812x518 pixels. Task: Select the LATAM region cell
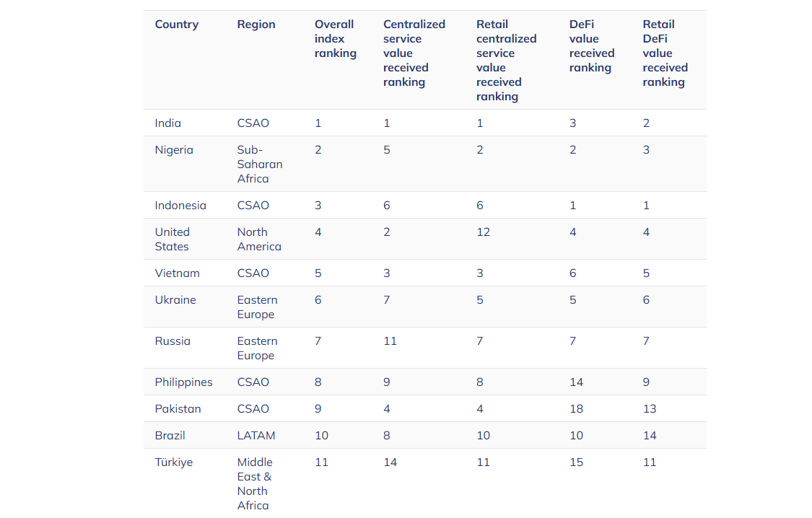[x=256, y=436]
